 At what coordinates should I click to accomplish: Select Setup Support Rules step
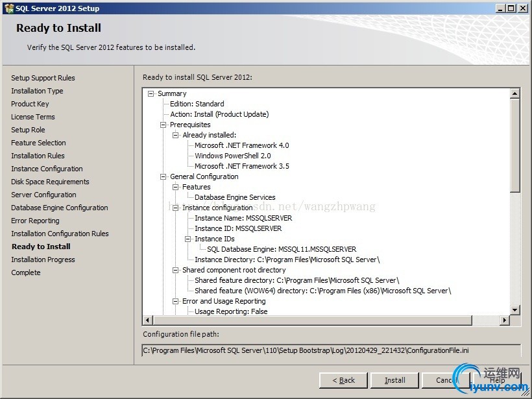43,78
